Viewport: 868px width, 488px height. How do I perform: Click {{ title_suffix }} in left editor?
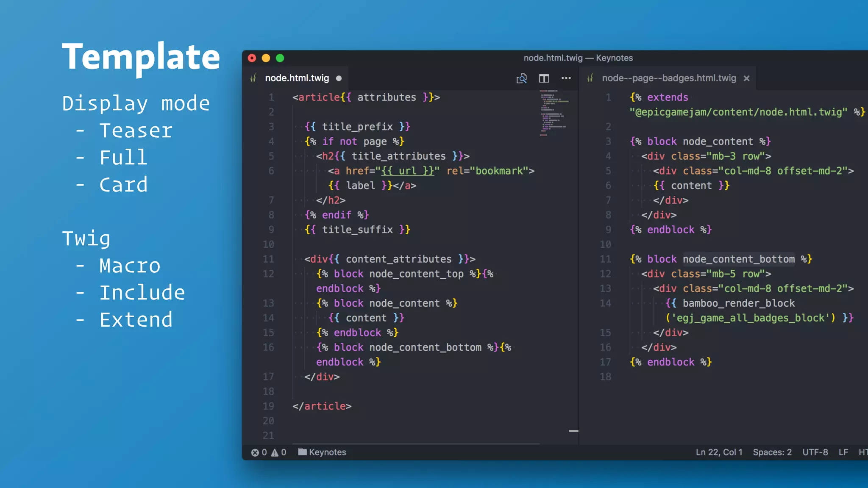click(357, 230)
